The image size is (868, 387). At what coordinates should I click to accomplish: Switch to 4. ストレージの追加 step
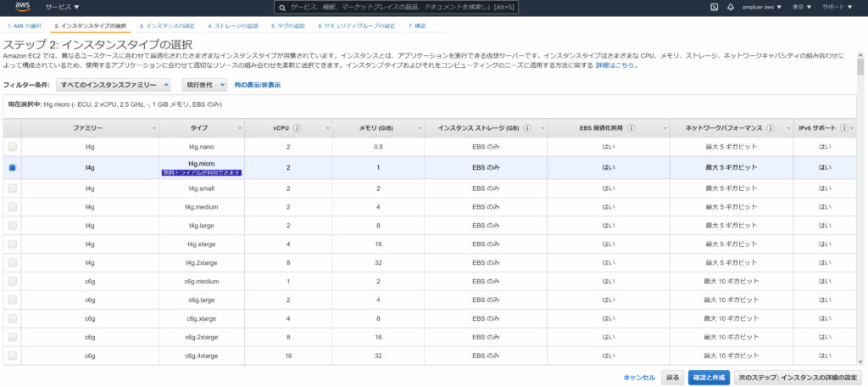pyautogui.click(x=232, y=26)
